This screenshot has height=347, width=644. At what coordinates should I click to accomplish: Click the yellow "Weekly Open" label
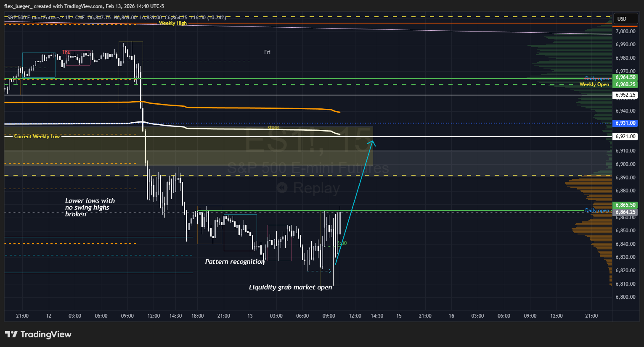pyautogui.click(x=594, y=84)
